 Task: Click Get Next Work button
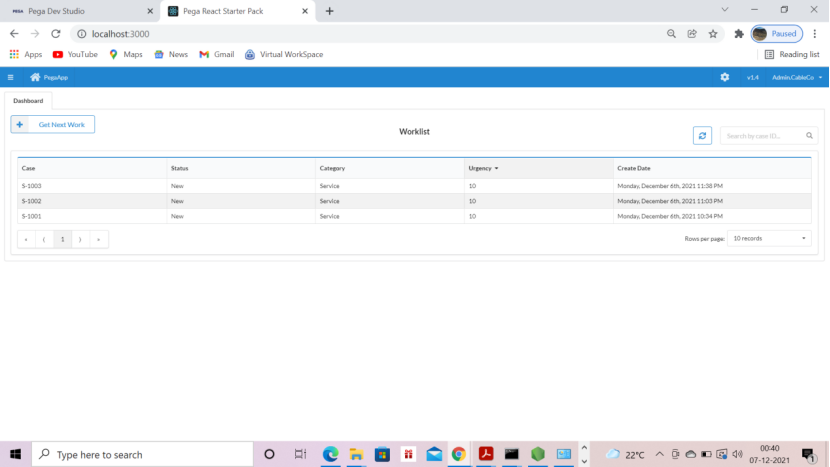pyautogui.click(x=53, y=124)
